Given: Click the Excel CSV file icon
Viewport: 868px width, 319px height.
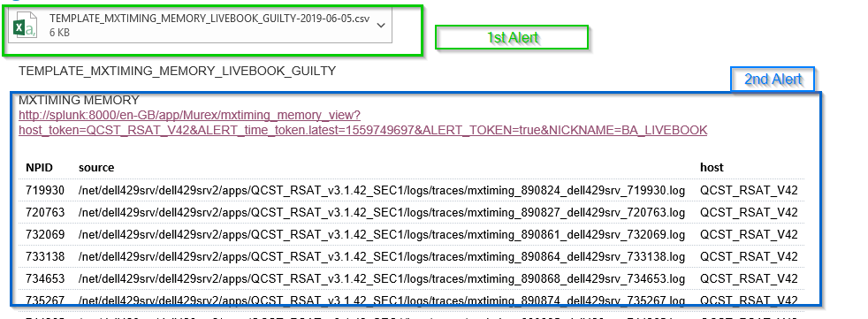Looking at the screenshot, I should coord(25,26).
